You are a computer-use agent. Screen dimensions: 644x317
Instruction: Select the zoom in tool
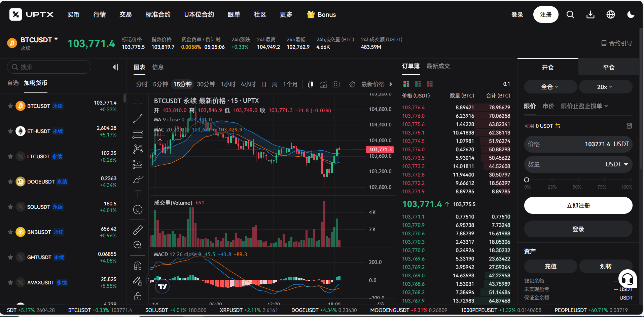pyautogui.click(x=138, y=245)
